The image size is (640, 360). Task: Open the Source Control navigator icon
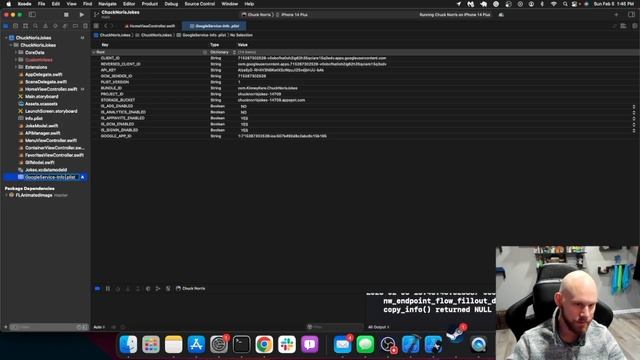click(16, 26)
